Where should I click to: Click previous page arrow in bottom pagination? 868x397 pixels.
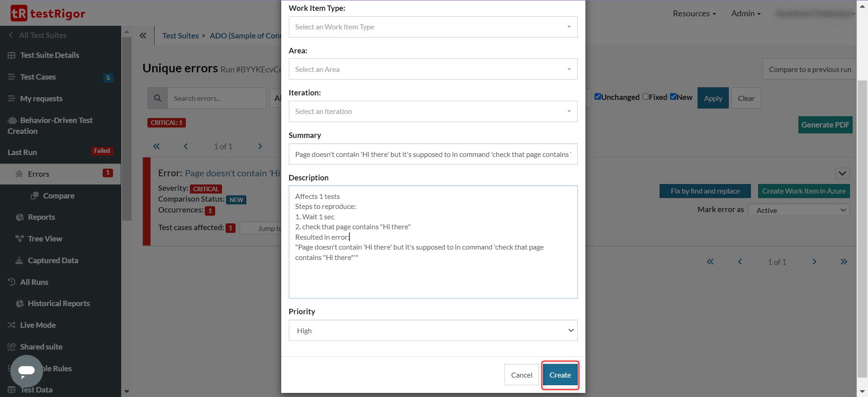point(740,262)
